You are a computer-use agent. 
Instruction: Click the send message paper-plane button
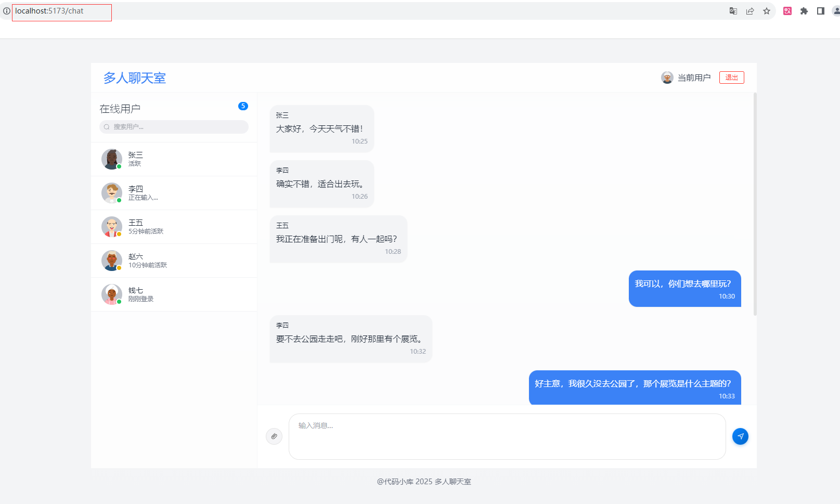[740, 436]
